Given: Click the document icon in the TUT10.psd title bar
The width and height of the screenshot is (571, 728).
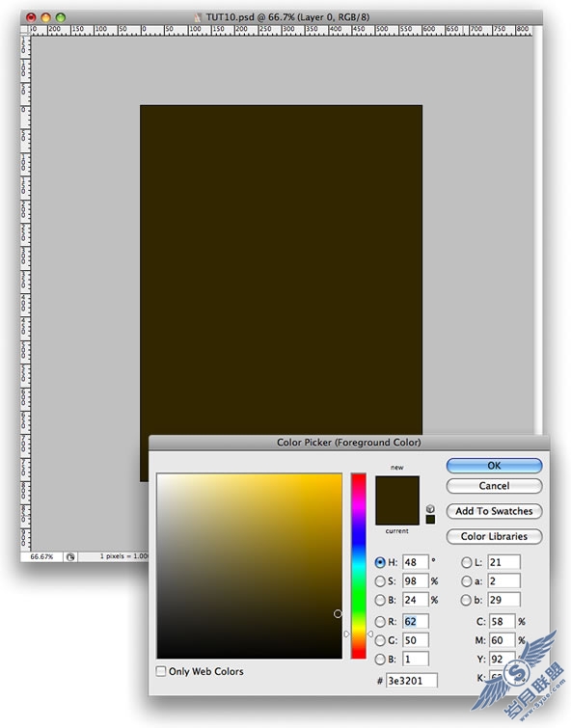Looking at the screenshot, I should click(x=198, y=17).
